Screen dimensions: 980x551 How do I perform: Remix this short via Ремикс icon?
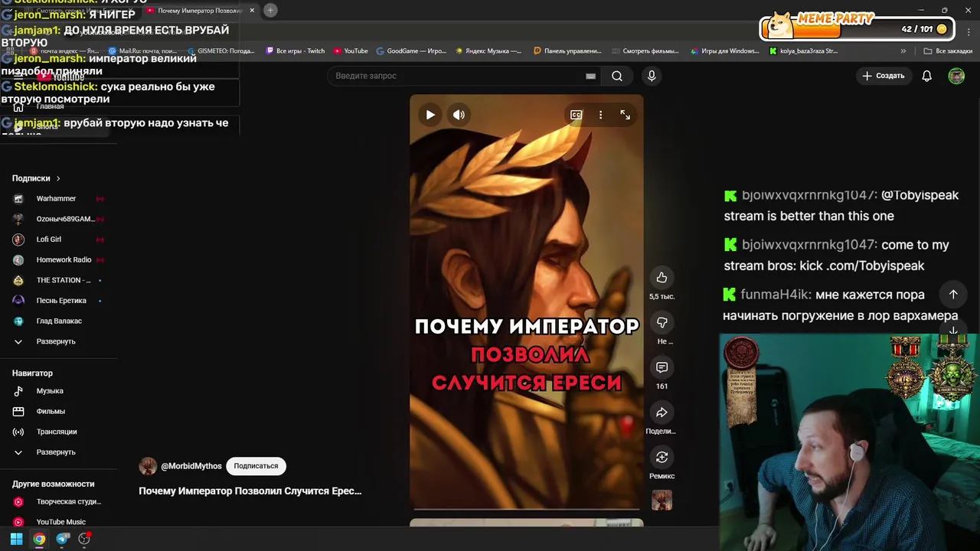click(661, 458)
